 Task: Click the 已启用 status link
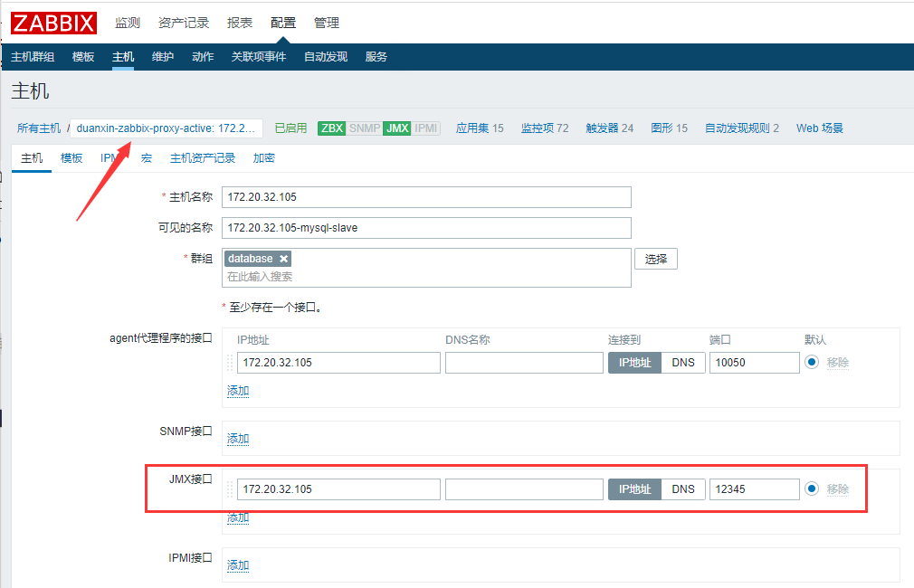click(x=290, y=128)
